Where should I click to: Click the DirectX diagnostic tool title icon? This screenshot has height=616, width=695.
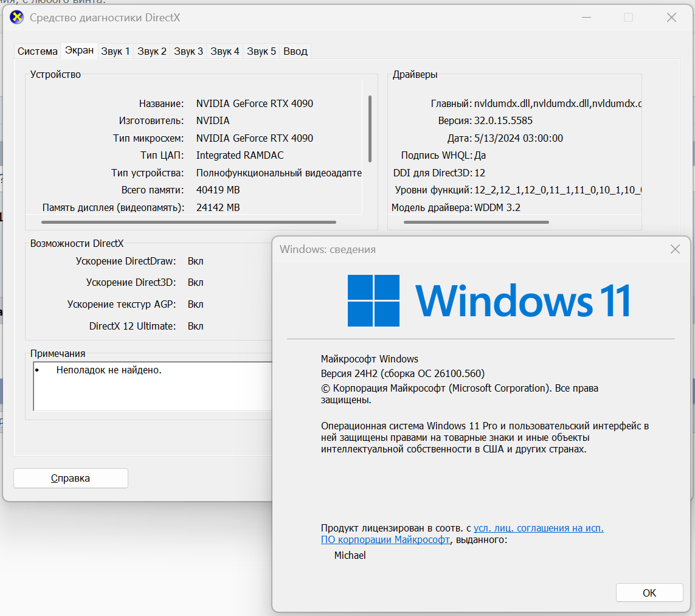click(x=17, y=18)
